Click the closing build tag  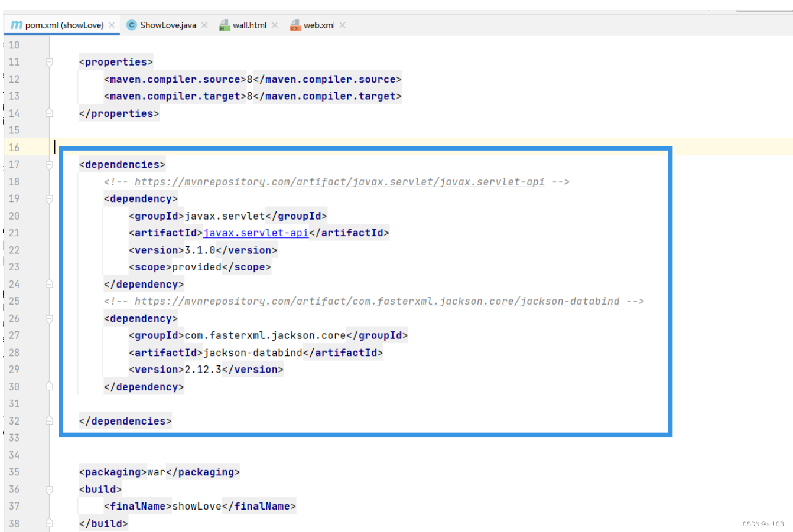click(103, 523)
